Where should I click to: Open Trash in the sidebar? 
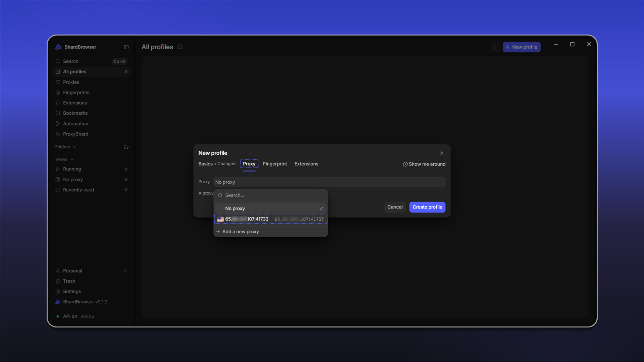pyautogui.click(x=91, y=281)
